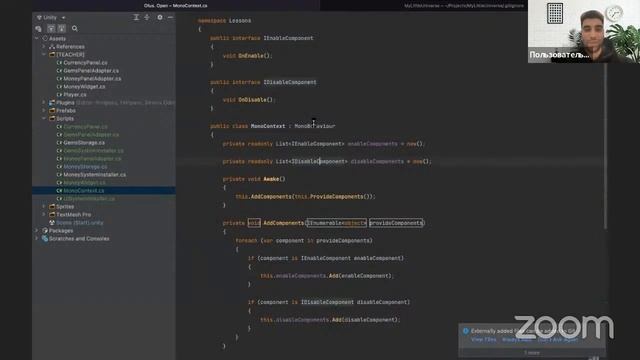This screenshot has height=360, width=640.
Task: Open the Scene Start.unity item
Action: pos(80,222)
